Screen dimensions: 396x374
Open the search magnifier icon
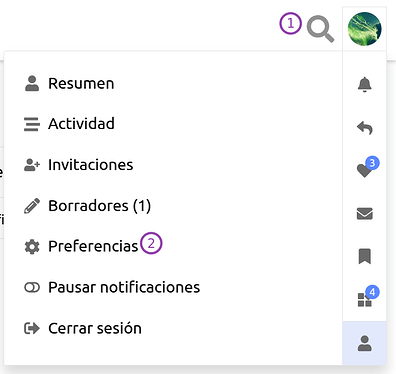pos(320,29)
